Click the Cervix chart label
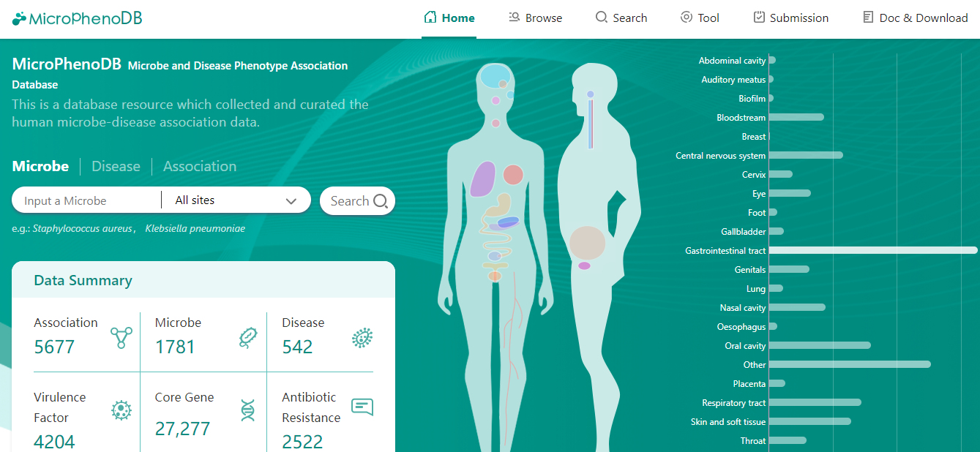980x452 pixels. 754,175
